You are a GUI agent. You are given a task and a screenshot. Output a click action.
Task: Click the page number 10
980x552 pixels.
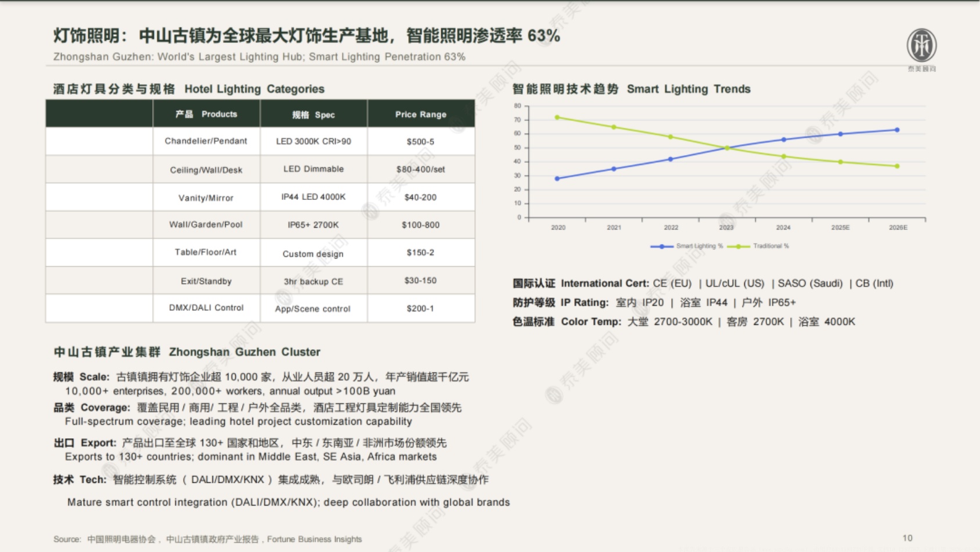click(907, 538)
